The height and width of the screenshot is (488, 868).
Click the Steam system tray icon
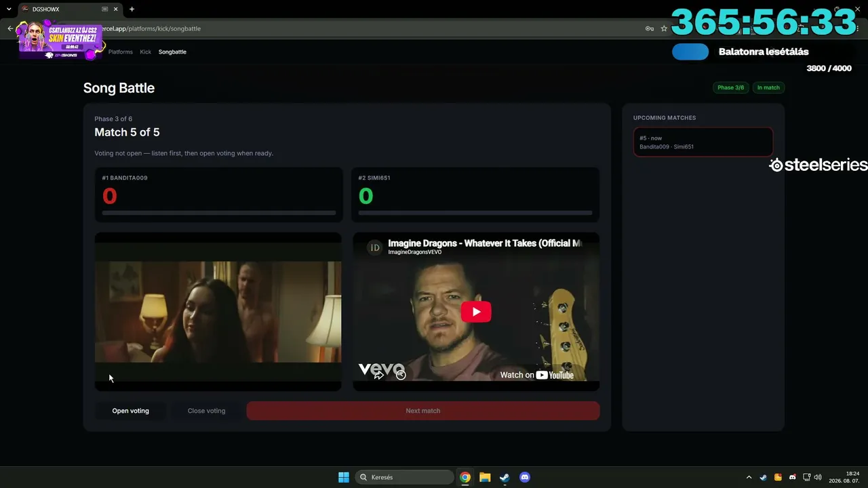pos(764,477)
